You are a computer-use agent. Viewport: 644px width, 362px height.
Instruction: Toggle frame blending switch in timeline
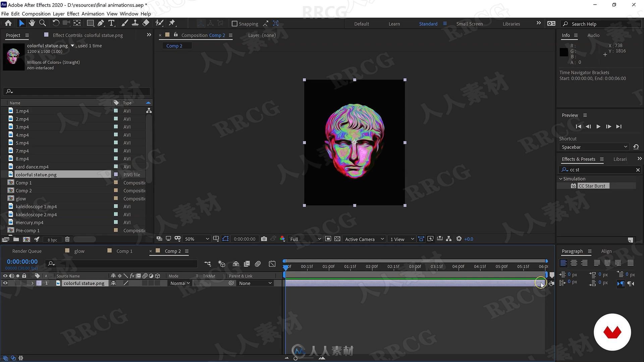tap(247, 264)
